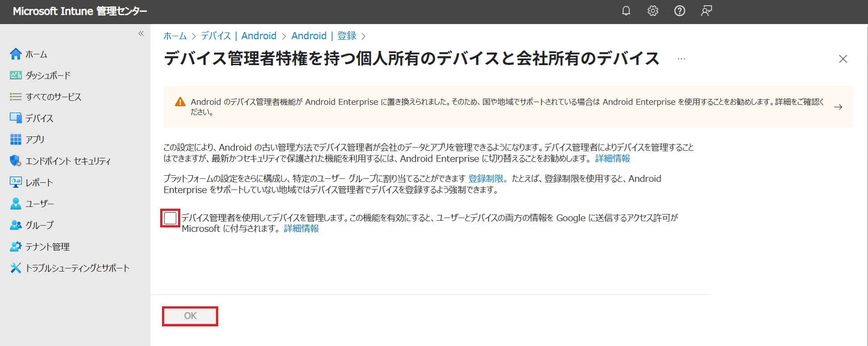Click the ユーザー person icon
Image resolution: width=868 pixels, height=346 pixels.
[x=16, y=203]
